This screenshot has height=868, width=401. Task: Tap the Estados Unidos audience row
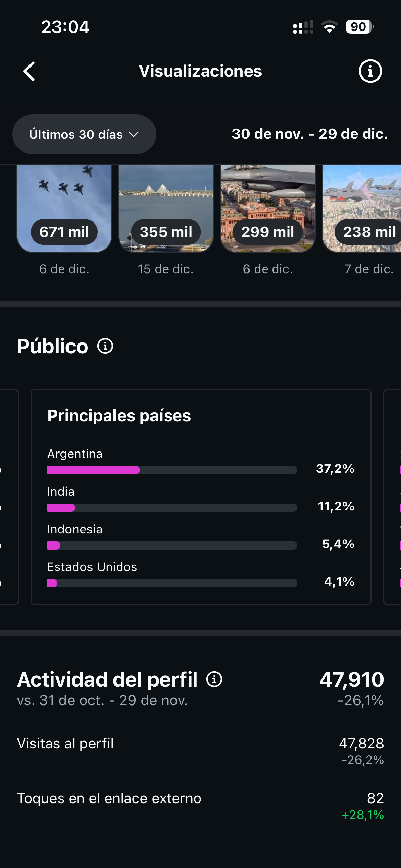click(172, 583)
